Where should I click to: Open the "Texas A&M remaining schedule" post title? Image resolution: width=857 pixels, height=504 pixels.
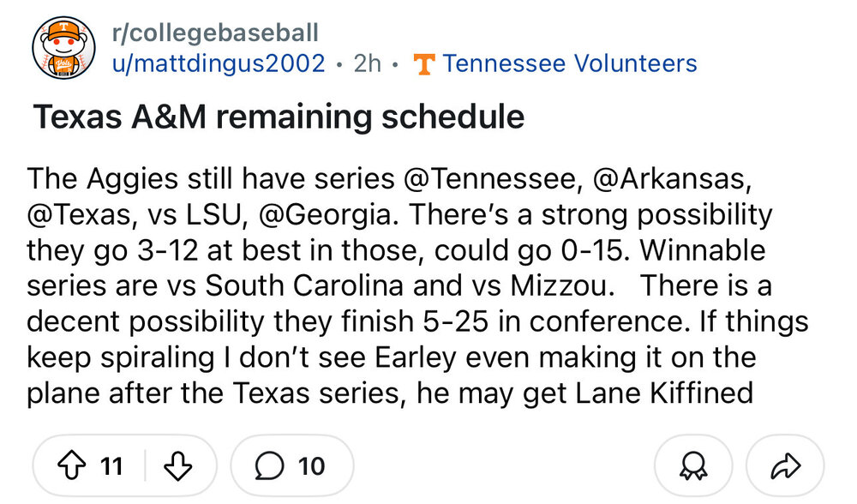[279, 116]
